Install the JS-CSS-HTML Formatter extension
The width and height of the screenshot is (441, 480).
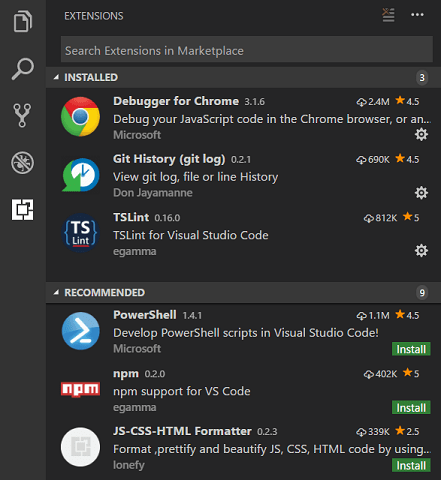[411, 465]
